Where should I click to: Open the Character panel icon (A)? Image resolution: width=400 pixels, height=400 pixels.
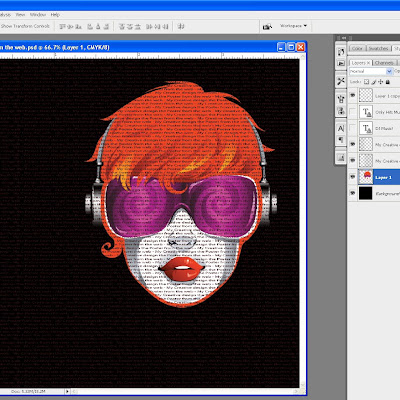point(341,128)
